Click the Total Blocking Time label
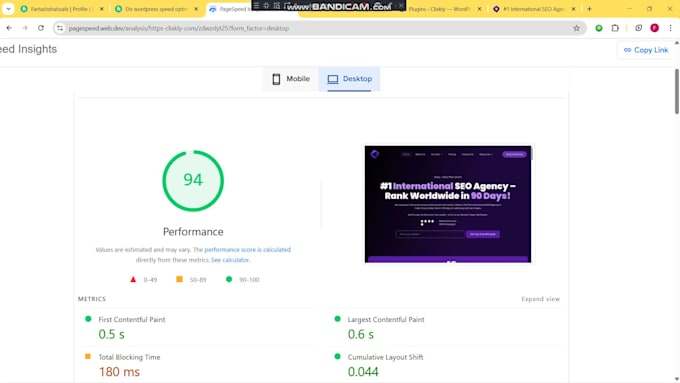Screen dimensions: 680x383 pos(129,357)
